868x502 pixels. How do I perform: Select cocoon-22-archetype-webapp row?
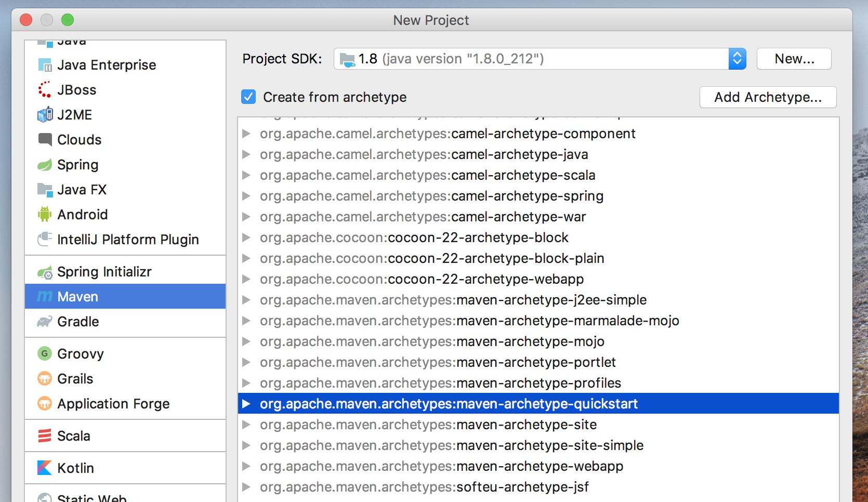coord(538,279)
